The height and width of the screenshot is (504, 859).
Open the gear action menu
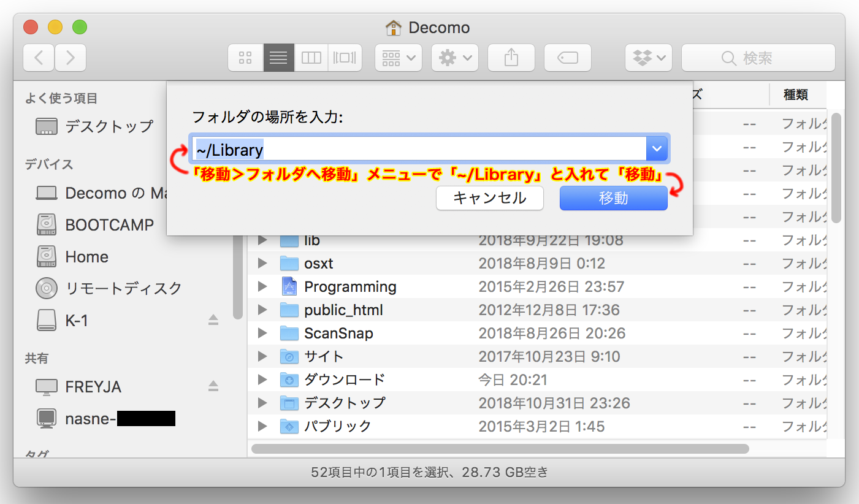click(x=454, y=58)
